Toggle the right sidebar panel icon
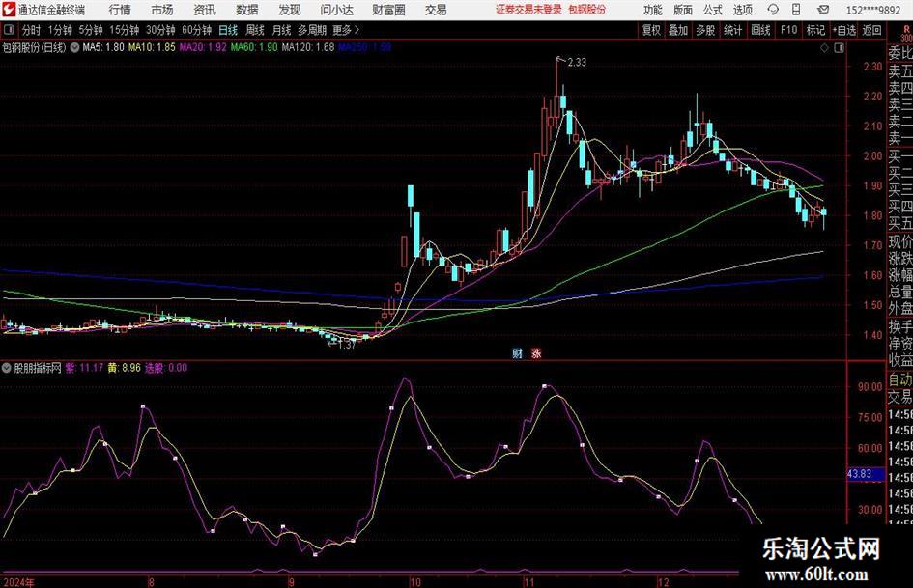The width and height of the screenshot is (913, 588). [839, 48]
